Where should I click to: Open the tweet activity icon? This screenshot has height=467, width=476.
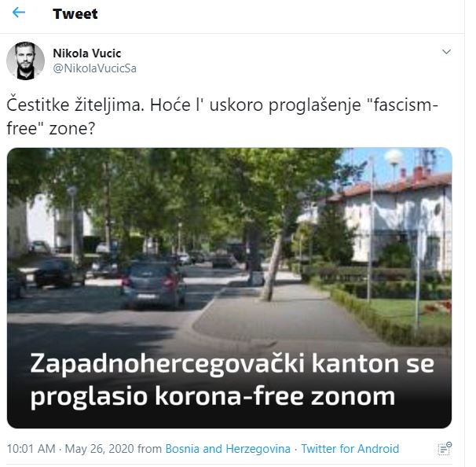point(445,449)
